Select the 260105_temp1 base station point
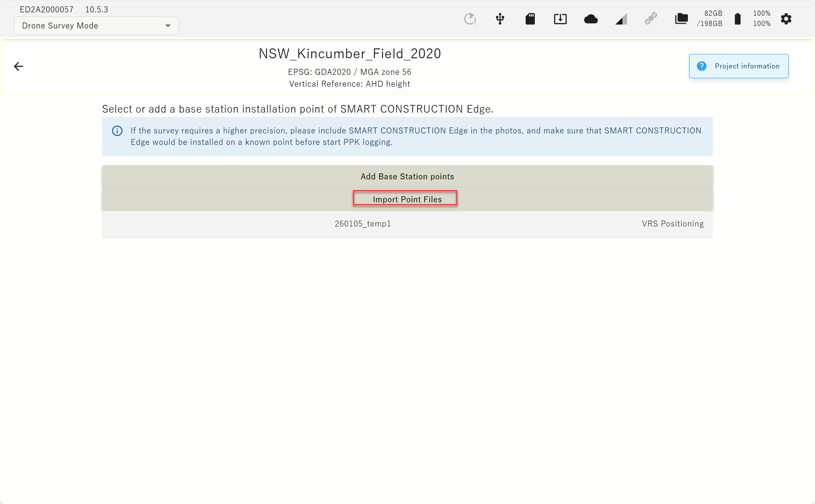Image resolution: width=815 pixels, height=504 pixels. (x=407, y=224)
